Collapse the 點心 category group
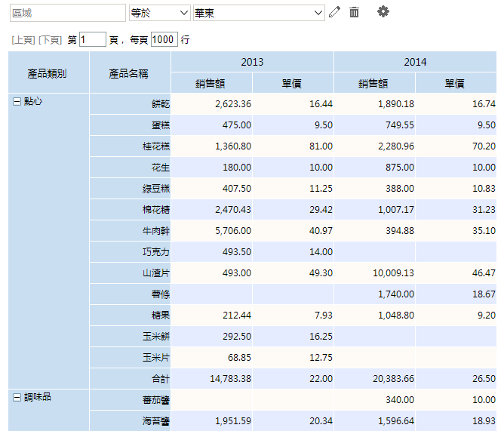 [17, 101]
